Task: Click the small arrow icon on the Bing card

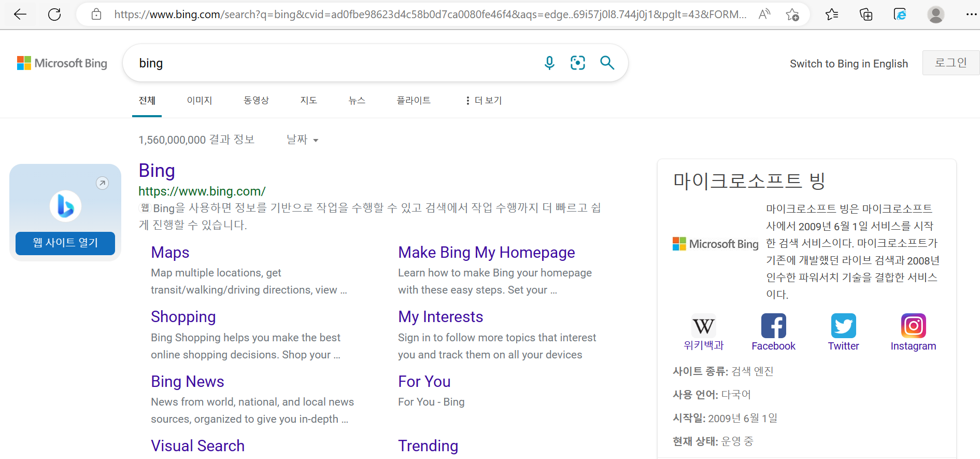Action: (x=103, y=183)
